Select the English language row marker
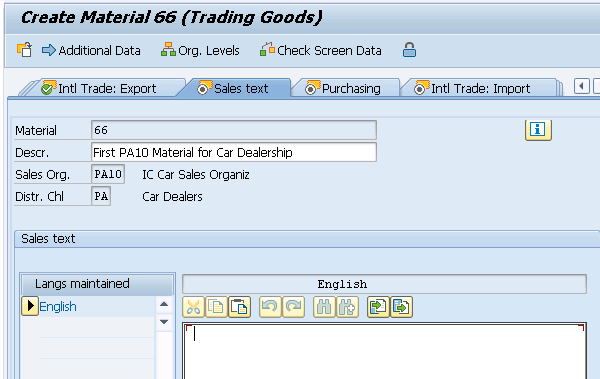This screenshot has width=600, height=379. pyautogui.click(x=30, y=306)
